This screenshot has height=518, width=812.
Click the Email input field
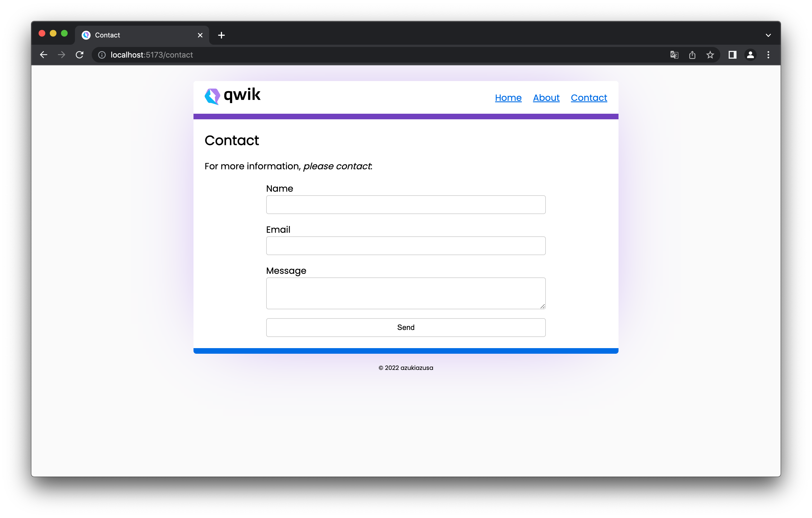click(x=406, y=245)
